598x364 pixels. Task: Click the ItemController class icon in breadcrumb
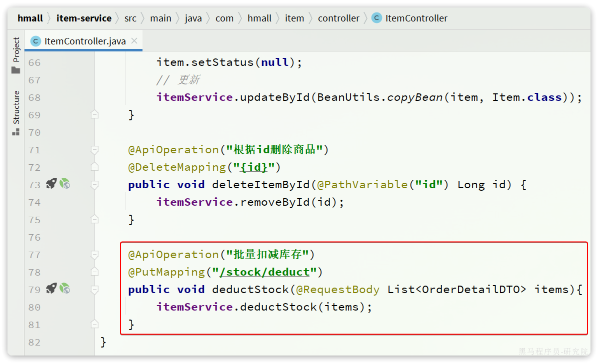376,18
